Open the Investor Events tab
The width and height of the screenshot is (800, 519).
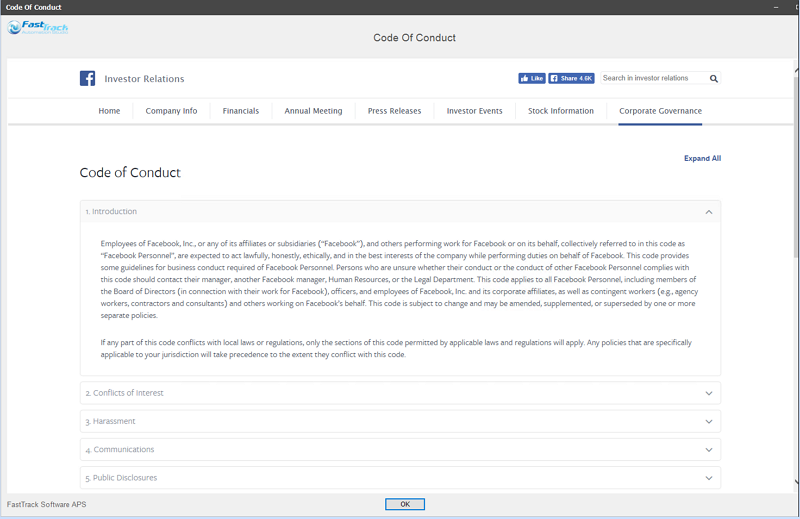pyautogui.click(x=474, y=111)
